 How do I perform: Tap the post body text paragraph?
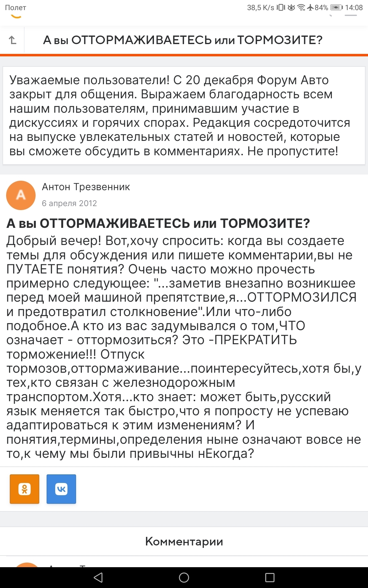pos(184,347)
